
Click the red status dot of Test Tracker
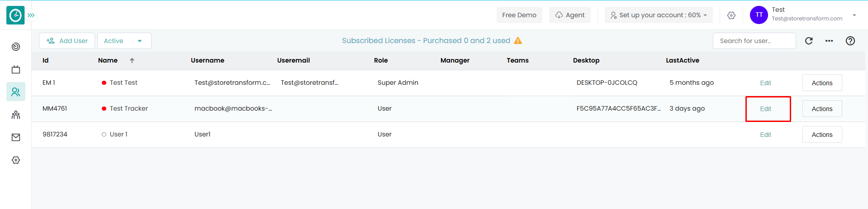104,109
